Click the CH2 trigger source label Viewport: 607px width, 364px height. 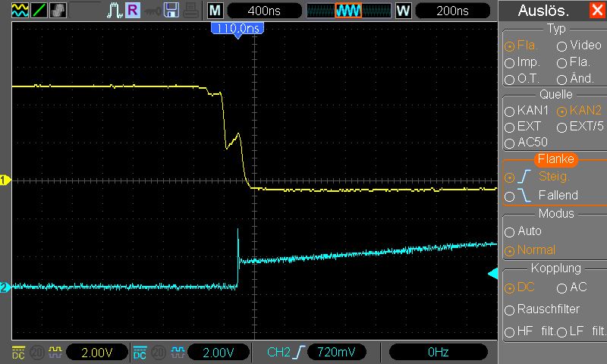click(x=278, y=352)
